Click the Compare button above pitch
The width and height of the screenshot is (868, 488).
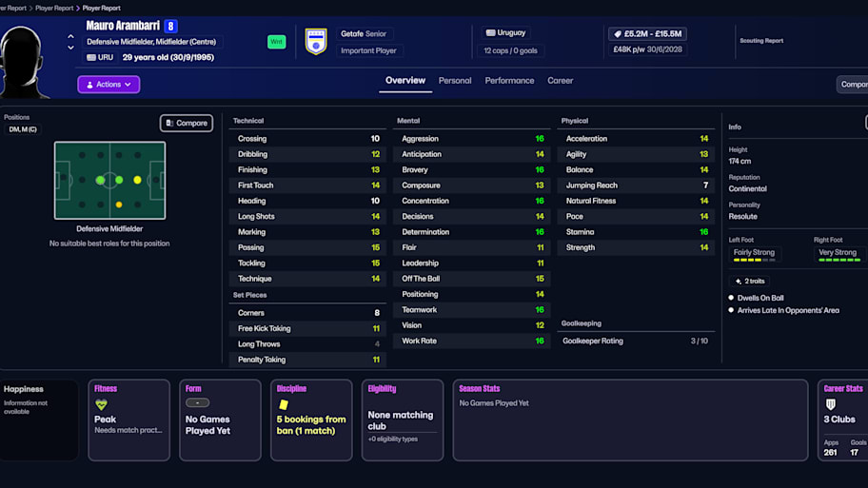pyautogui.click(x=187, y=124)
